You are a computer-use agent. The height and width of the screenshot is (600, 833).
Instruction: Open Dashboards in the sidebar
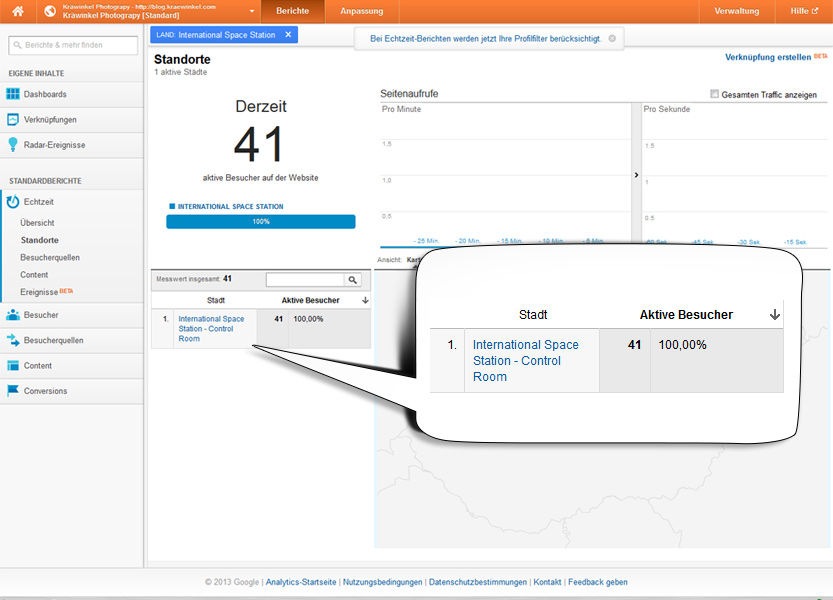pyautogui.click(x=71, y=95)
